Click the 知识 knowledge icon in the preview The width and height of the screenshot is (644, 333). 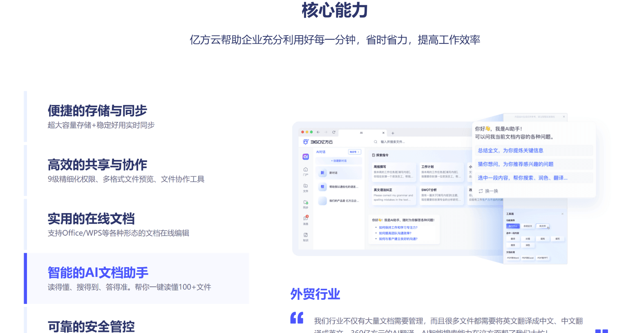pyautogui.click(x=306, y=237)
